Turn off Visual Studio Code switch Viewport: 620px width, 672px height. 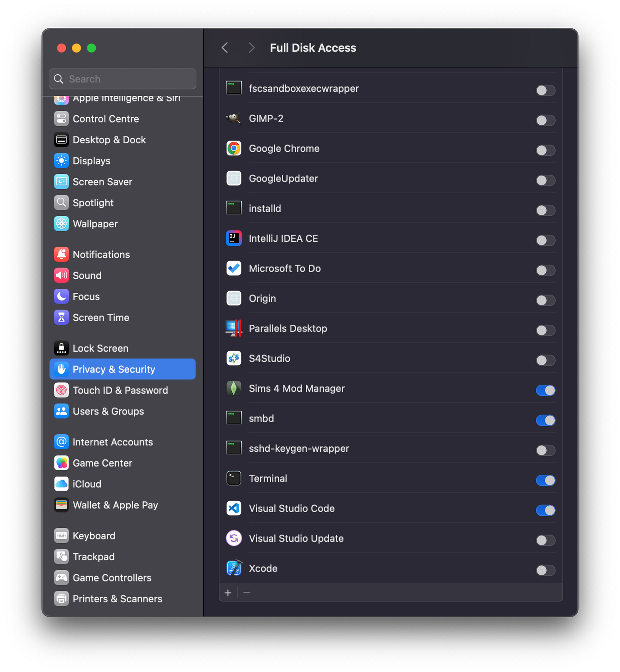545,510
